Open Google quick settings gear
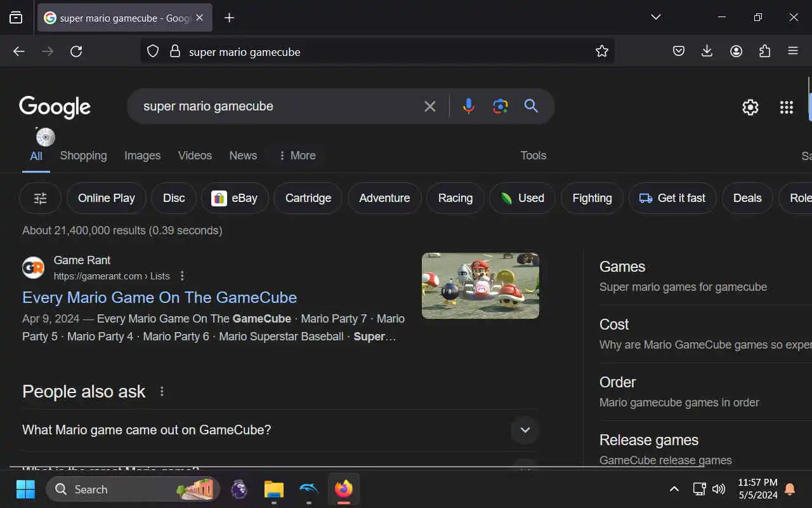Viewport: 812px width, 508px height. pos(750,107)
